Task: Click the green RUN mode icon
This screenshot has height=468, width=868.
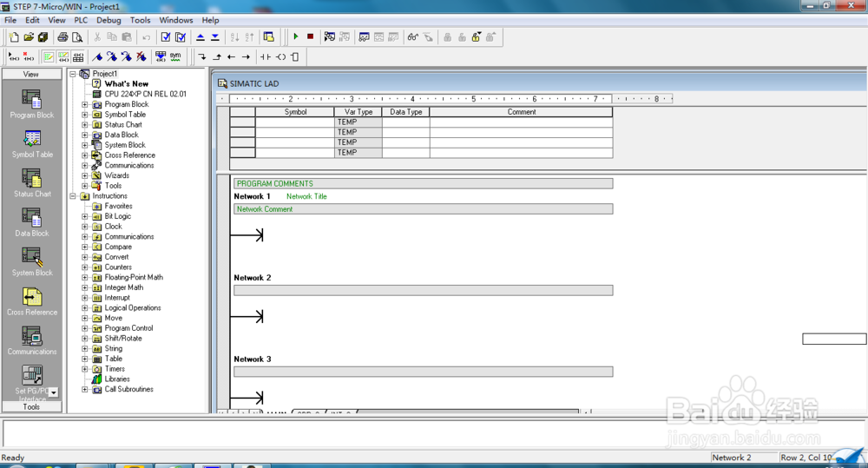Action: pos(296,36)
